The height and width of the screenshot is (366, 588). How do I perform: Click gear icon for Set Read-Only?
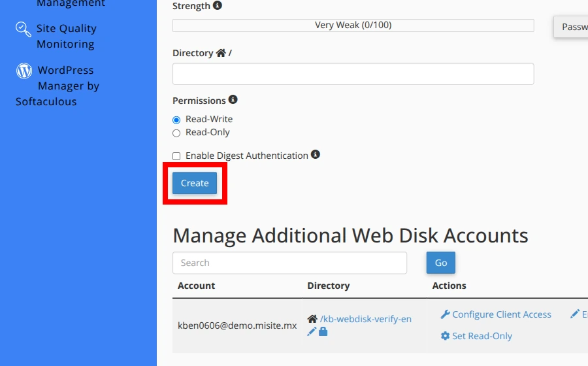[x=445, y=336]
